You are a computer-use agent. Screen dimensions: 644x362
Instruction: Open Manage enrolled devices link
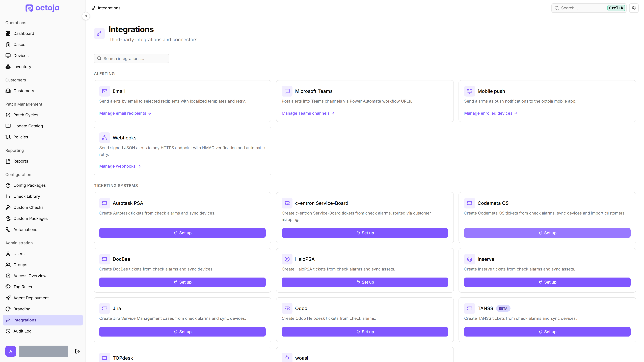point(491,113)
